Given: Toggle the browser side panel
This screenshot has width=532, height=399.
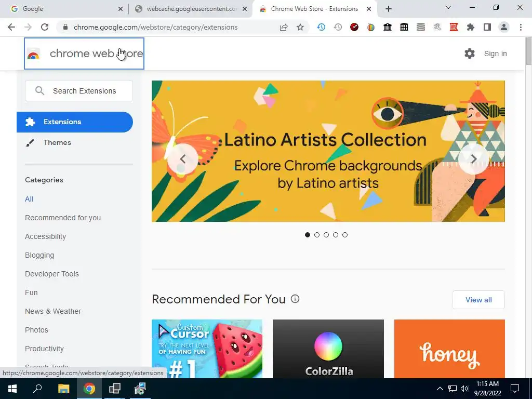Looking at the screenshot, I should pos(487,27).
